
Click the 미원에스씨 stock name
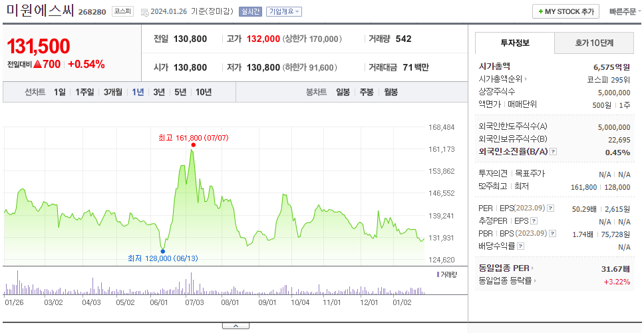point(40,11)
